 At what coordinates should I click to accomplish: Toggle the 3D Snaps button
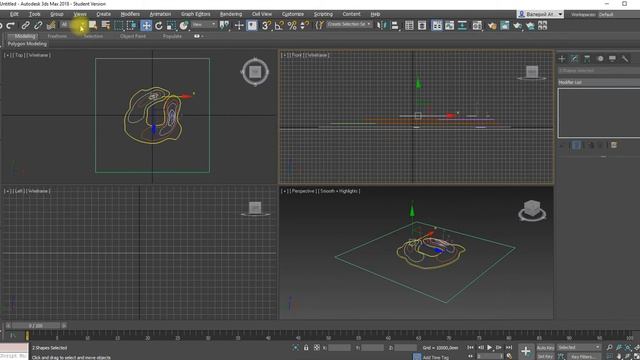point(266,26)
